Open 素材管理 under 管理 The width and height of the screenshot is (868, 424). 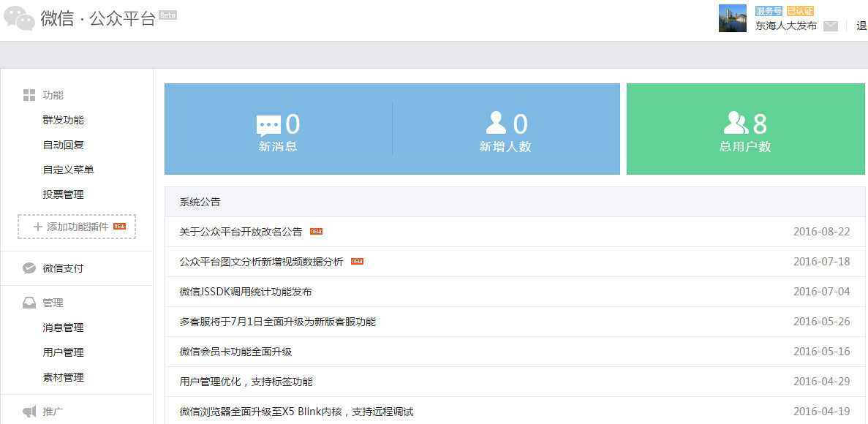click(63, 377)
